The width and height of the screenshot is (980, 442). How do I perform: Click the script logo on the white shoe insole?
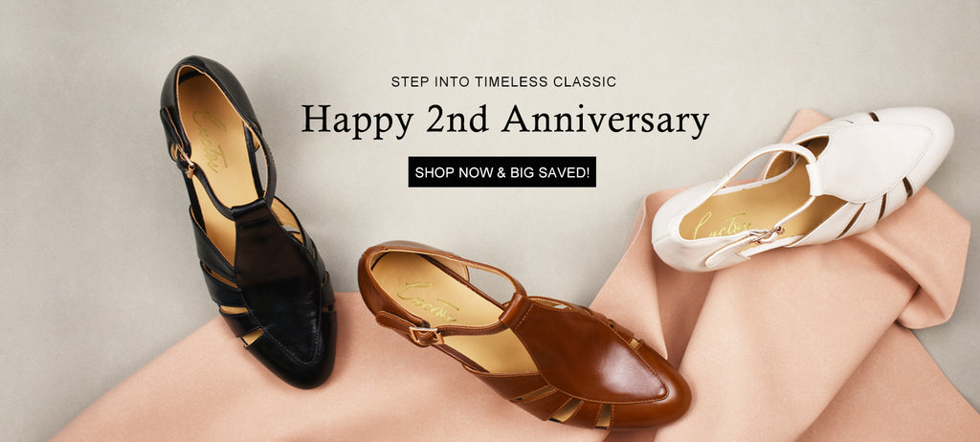click(721, 224)
